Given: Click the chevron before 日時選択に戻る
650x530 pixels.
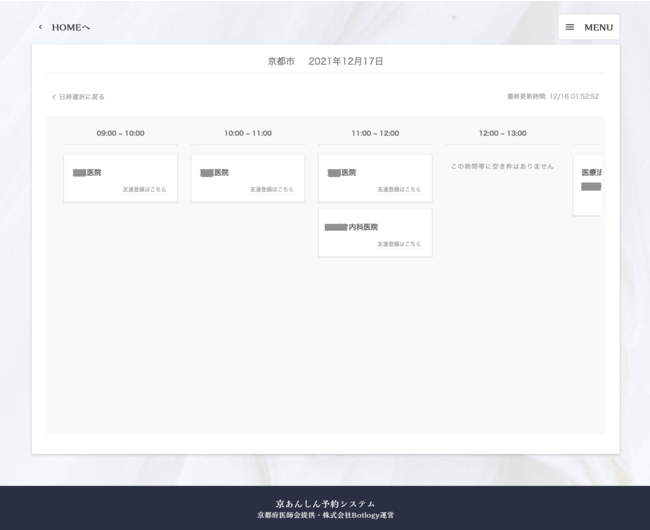Looking at the screenshot, I should coord(53,97).
